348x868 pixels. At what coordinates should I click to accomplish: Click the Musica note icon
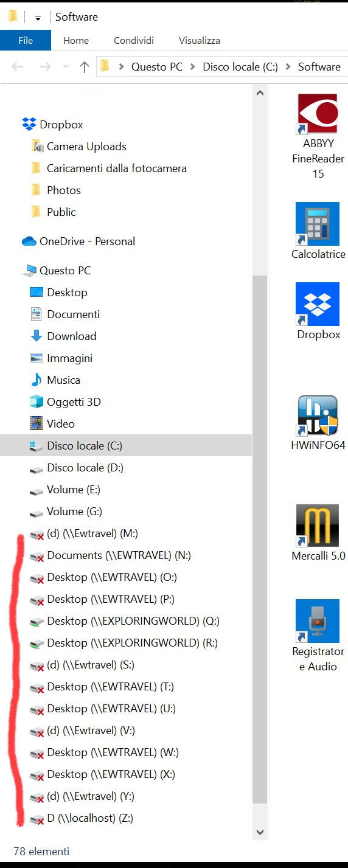click(37, 380)
